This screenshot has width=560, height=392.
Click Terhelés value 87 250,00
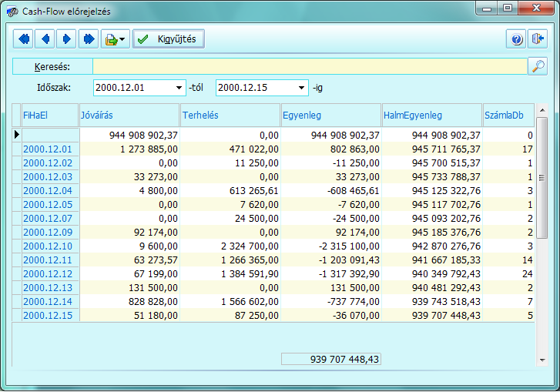257,316
